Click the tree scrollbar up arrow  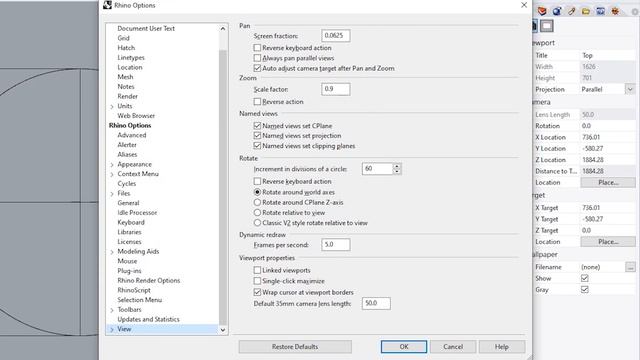click(223, 29)
